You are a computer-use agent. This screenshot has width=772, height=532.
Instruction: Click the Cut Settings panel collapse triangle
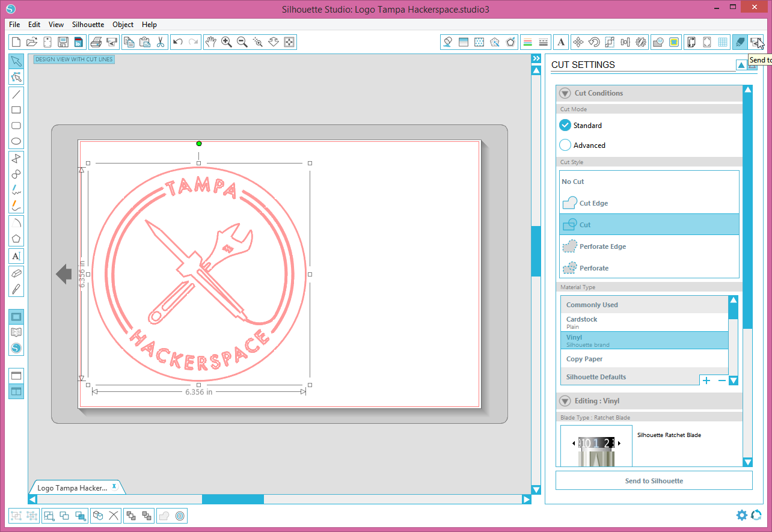tap(741, 65)
